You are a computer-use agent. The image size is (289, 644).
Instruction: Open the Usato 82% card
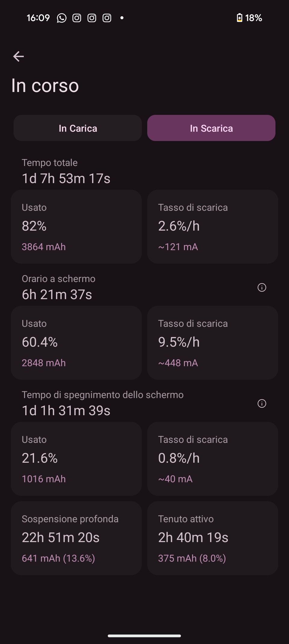click(x=76, y=227)
